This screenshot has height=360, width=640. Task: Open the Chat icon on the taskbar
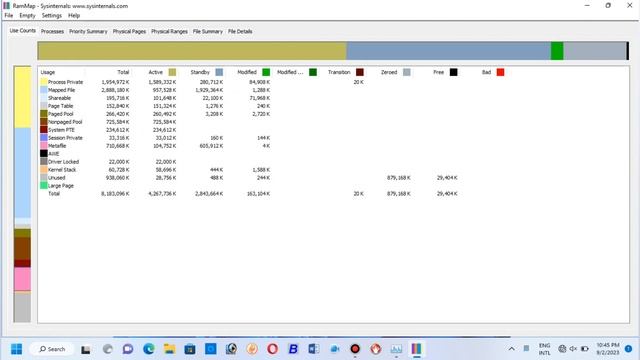[128, 349]
